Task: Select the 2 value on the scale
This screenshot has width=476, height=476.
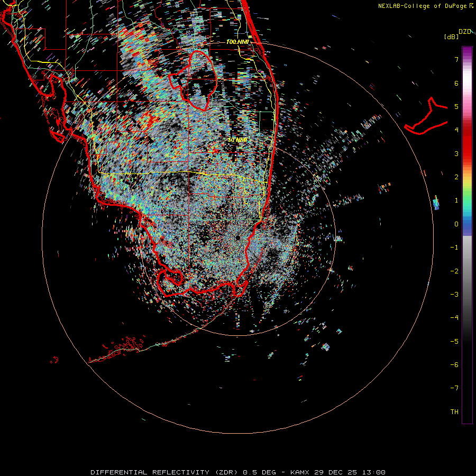Action: click(456, 177)
